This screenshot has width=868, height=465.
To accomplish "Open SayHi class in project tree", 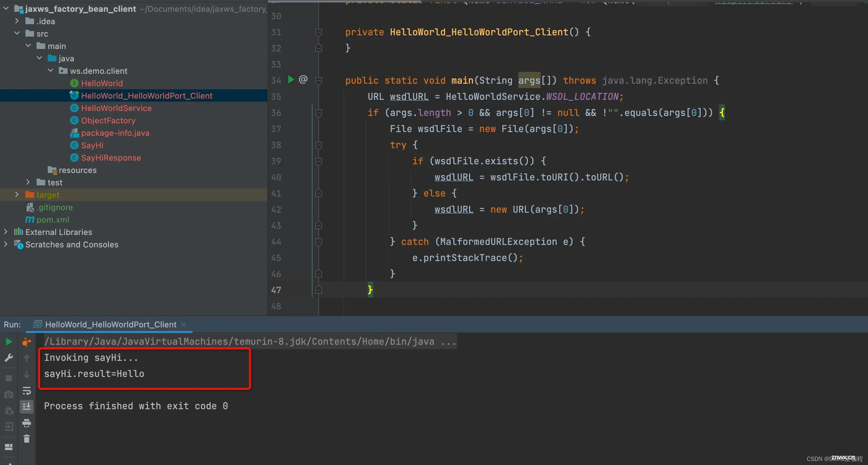I will [92, 145].
